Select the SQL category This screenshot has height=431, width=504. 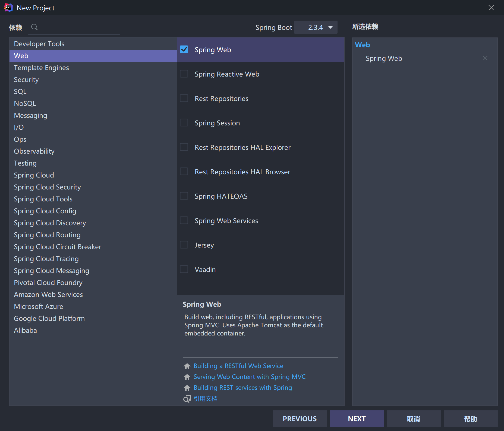point(93,91)
